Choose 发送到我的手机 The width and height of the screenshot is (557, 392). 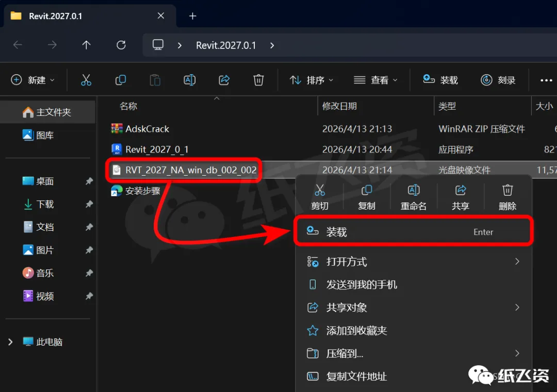pyautogui.click(x=414, y=284)
